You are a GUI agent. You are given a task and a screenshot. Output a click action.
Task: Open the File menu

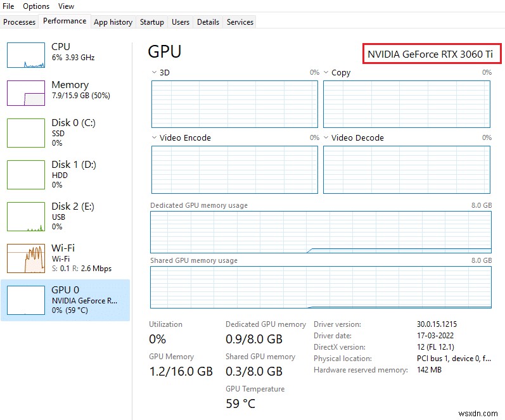coord(8,6)
